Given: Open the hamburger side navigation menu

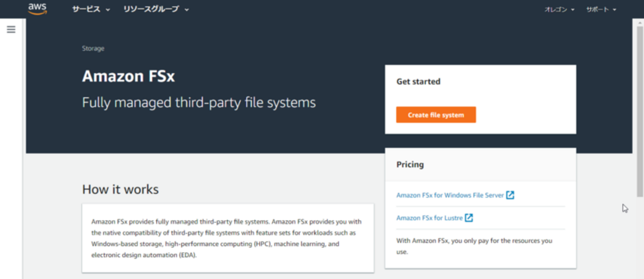Looking at the screenshot, I should [x=11, y=30].
